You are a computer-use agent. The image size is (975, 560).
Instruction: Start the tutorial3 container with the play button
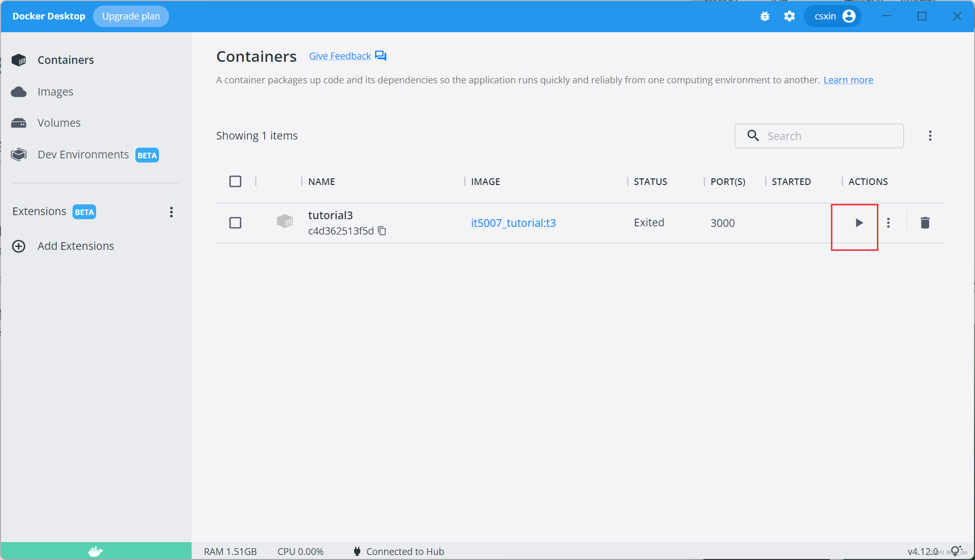[x=859, y=223]
